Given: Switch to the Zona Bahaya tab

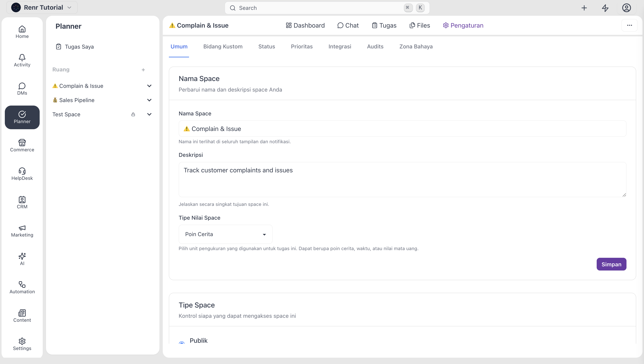Looking at the screenshot, I should pyautogui.click(x=416, y=46).
